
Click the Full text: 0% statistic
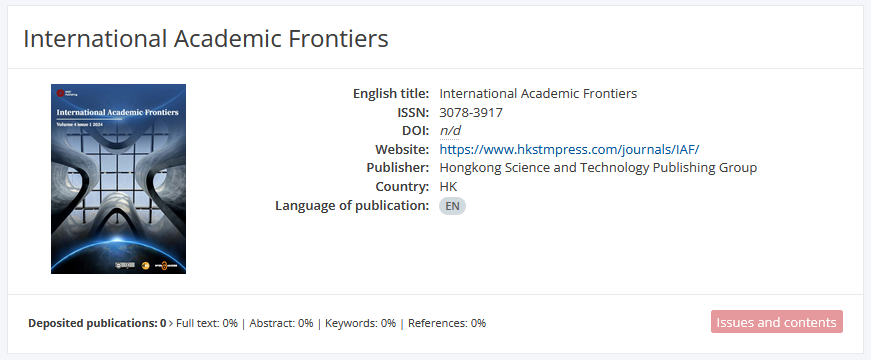(207, 323)
